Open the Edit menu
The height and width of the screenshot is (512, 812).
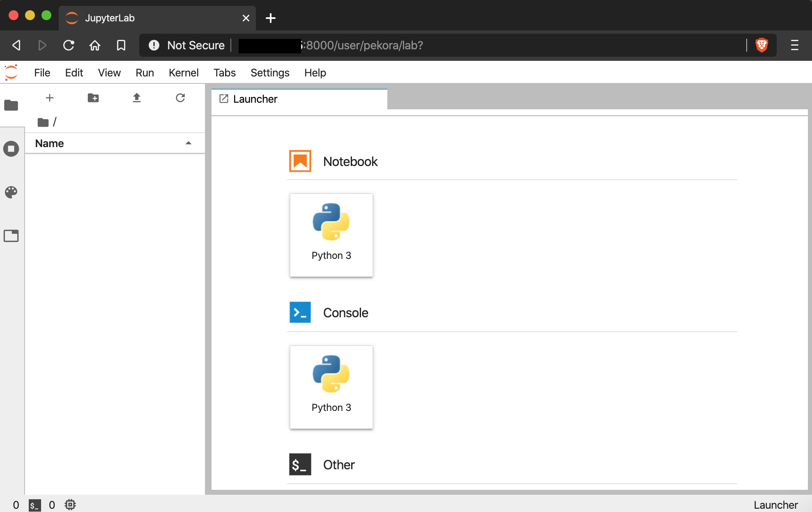click(74, 73)
